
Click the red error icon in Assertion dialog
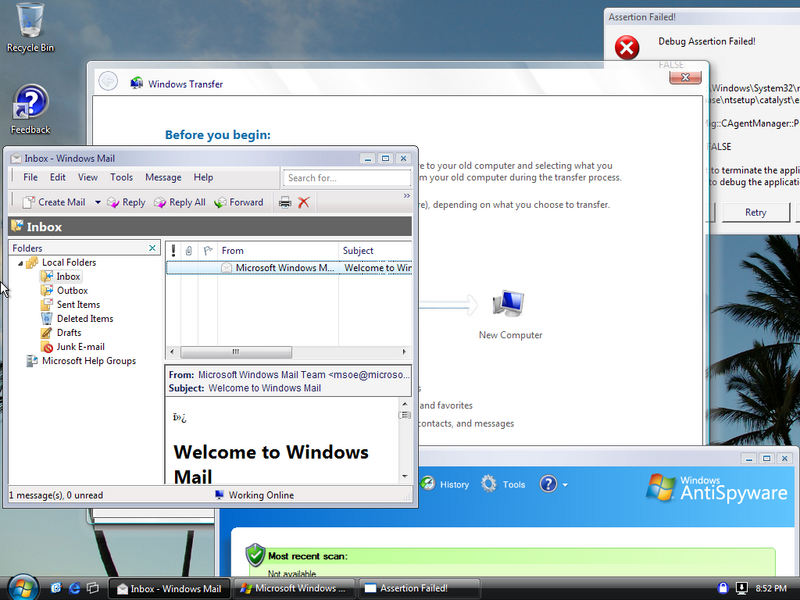coord(627,48)
